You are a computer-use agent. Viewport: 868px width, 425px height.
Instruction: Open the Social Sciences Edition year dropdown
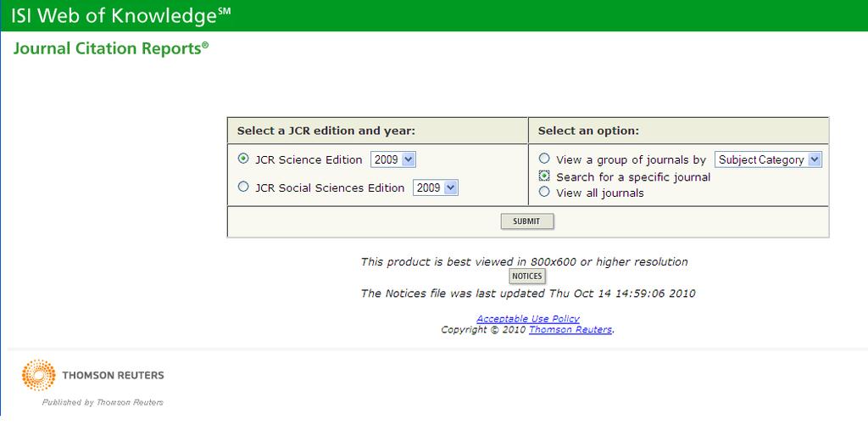[436, 187]
